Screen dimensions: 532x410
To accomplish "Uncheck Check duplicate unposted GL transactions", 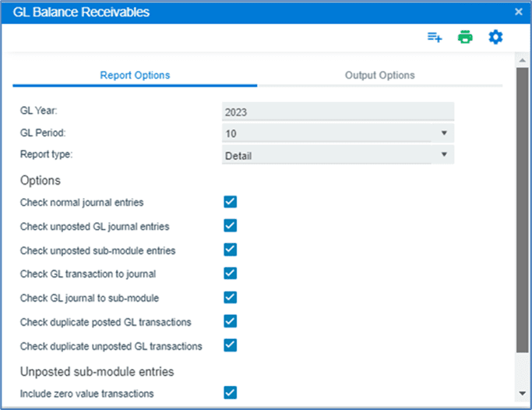I will 230,345.
